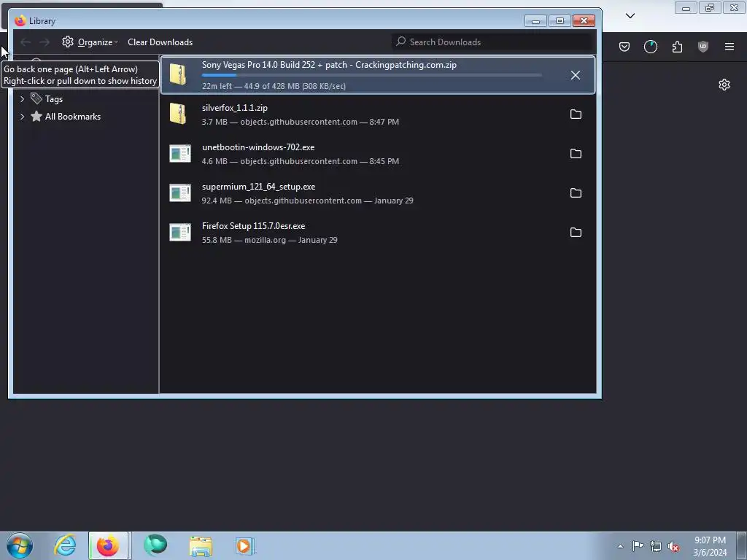Open folder for Firefox Setup 115.7.0esr.exe
The image size is (747, 560).
(576, 233)
